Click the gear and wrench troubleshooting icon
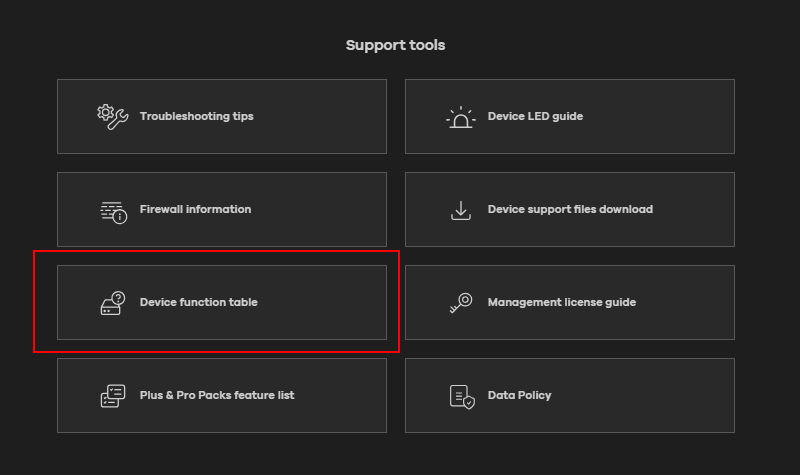Image resolution: width=800 pixels, height=475 pixels. point(112,116)
